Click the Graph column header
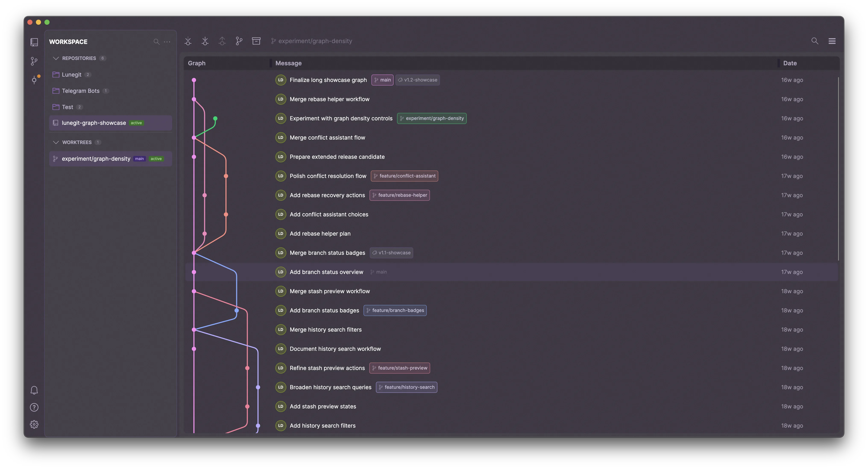This screenshot has width=868, height=469. [x=196, y=63]
